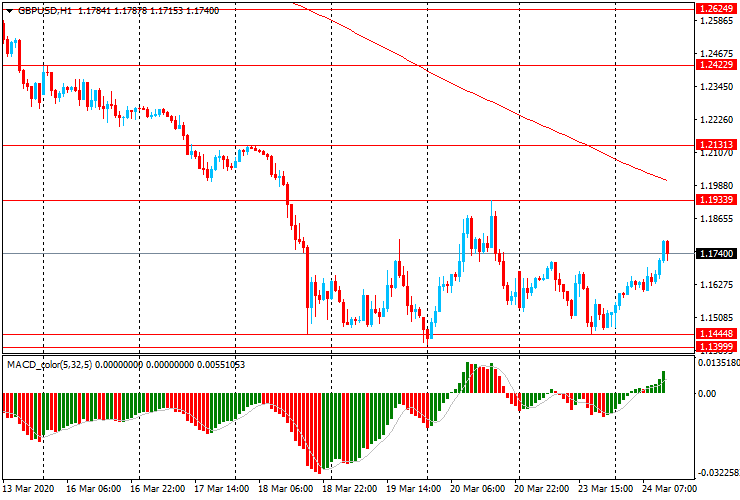Select the 16 Mar 22:00 time label
The width and height of the screenshot is (740, 500).
(158, 488)
